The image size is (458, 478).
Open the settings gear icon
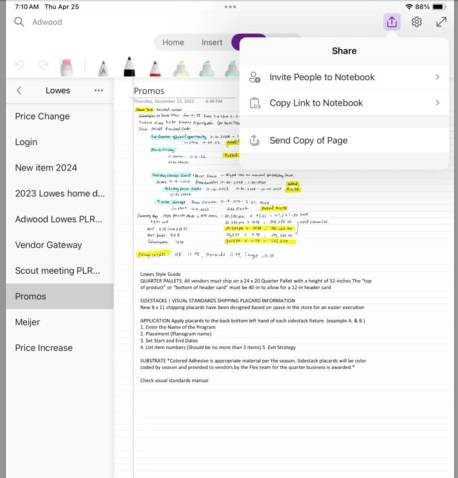coord(416,22)
